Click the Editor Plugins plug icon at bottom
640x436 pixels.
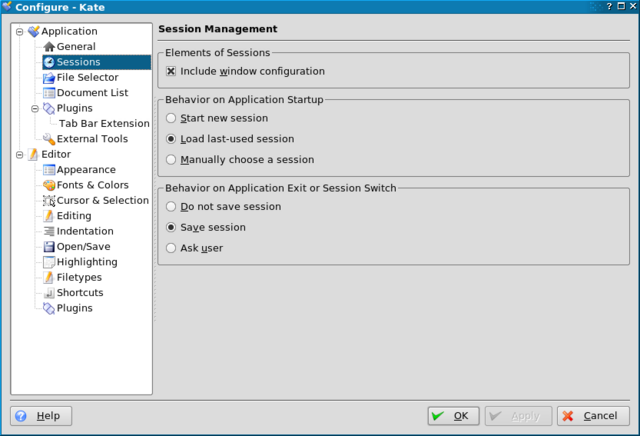[49, 308]
